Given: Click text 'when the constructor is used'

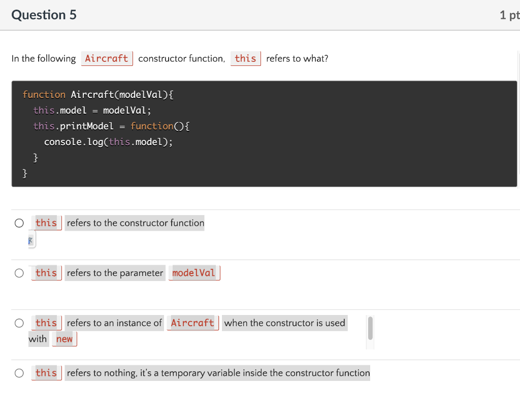Looking at the screenshot, I should (284, 323).
